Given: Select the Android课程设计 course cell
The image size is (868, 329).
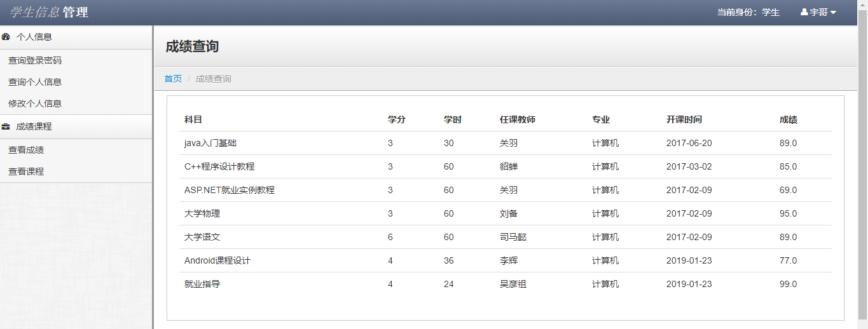Looking at the screenshot, I should 217,260.
